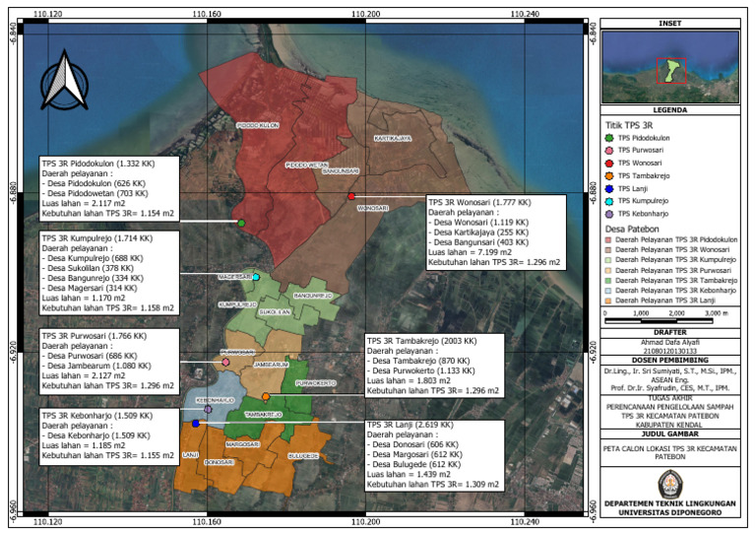756x535 pixels.
Task: Pick the Daerah Pelayanan TPS 3R Kebonharjo swatch
Action: pyautogui.click(x=608, y=291)
